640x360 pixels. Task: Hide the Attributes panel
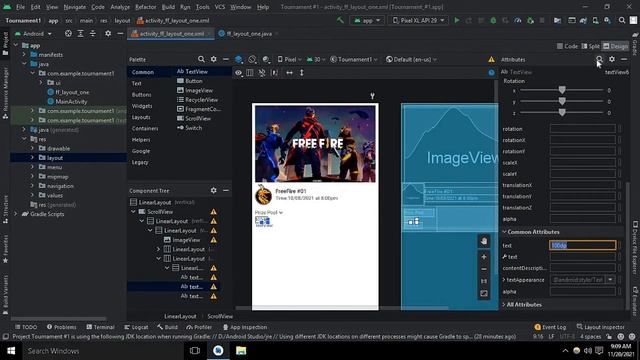point(624,59)
